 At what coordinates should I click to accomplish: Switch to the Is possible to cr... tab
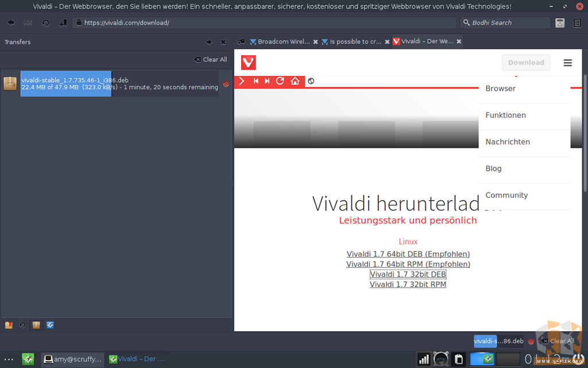click(351, 41)
